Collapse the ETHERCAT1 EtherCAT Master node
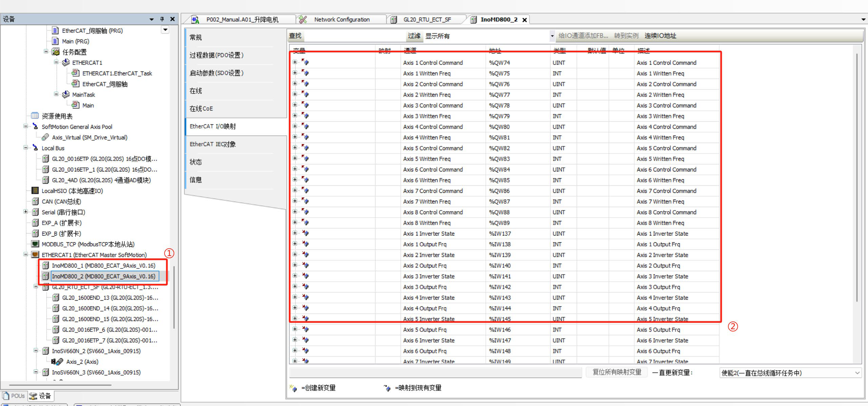 pos(25,255)
